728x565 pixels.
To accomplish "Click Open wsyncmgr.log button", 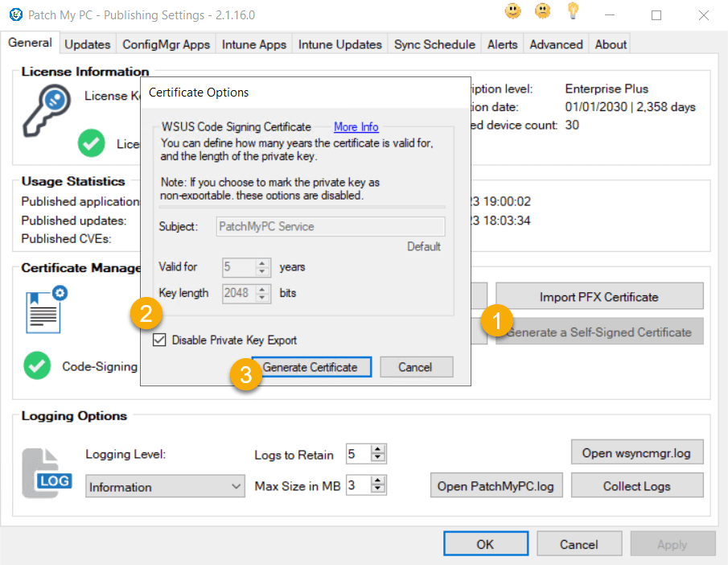I will (x=637, y=452).
